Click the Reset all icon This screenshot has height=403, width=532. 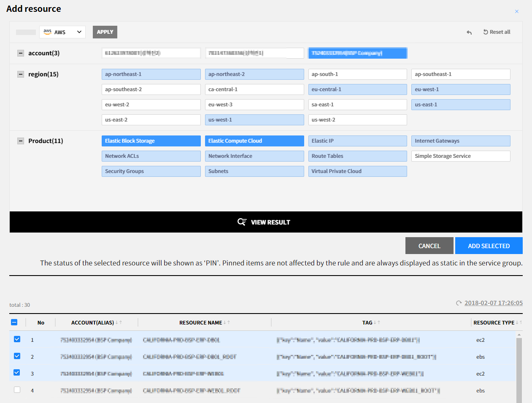486,32
